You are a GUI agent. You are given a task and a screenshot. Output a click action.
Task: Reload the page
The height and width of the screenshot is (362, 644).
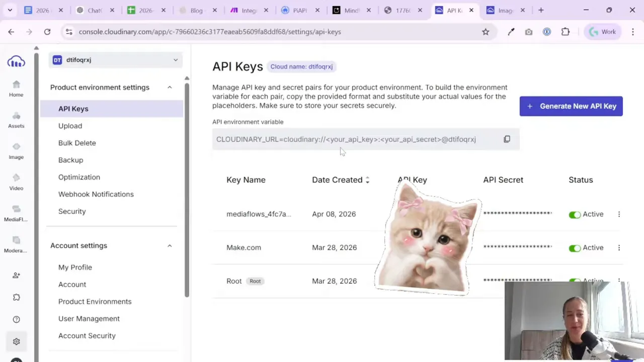coord(47,32)
